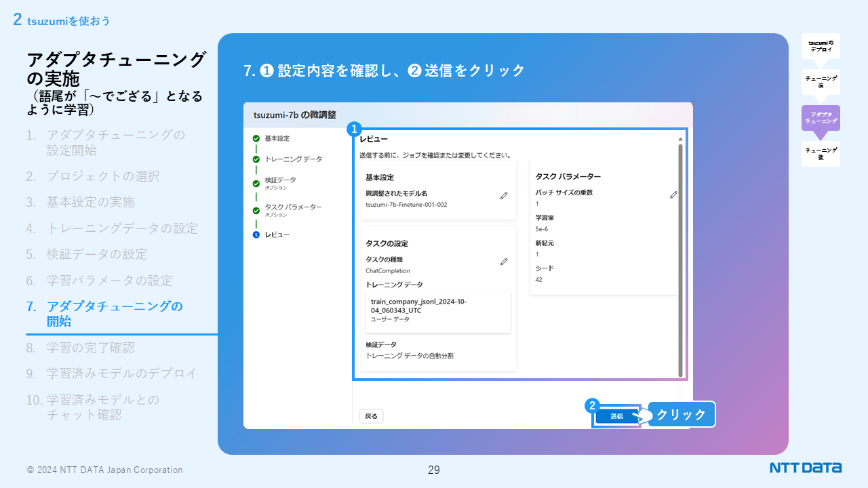Click the タスク パラメーター card heading

(568, 176)
